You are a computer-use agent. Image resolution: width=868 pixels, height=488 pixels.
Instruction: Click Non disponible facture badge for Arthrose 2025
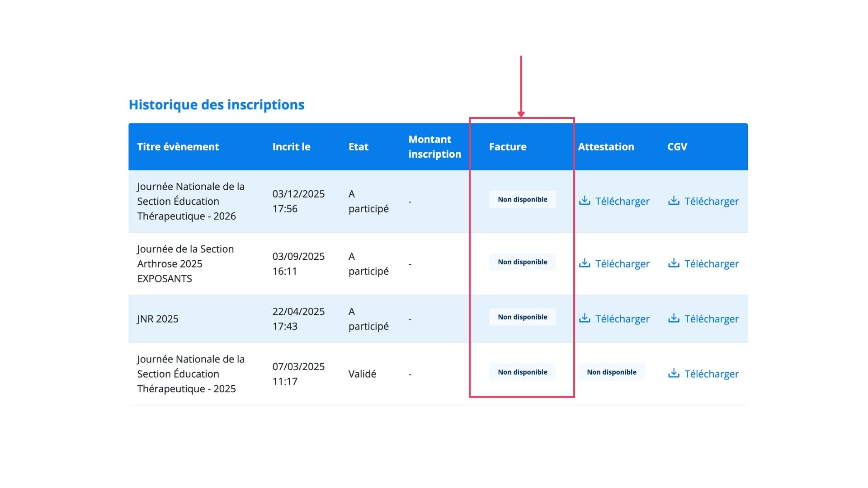pyautogui.click(x=523, y=262)
